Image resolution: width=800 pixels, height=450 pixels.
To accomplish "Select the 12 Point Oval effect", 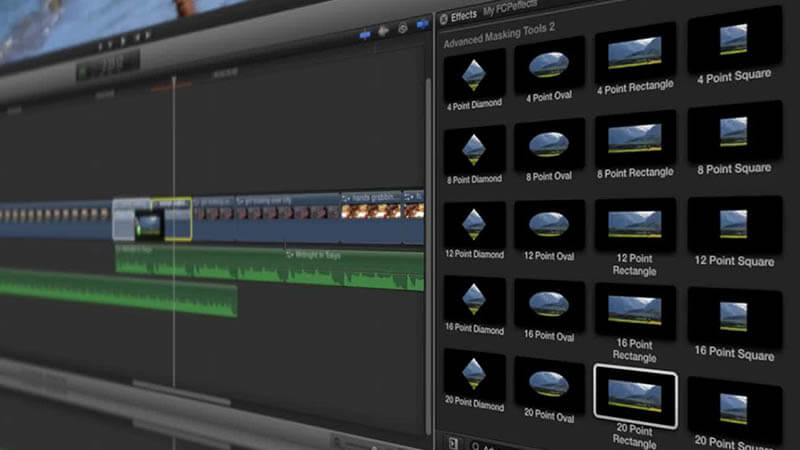I will tap(549, 231).
